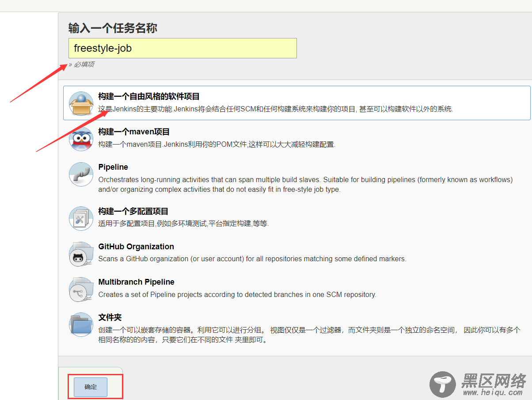Viewport: 532px width, 400px height.
Task: Click the 输入一个任务名称 heading
Action: [113, 28]
